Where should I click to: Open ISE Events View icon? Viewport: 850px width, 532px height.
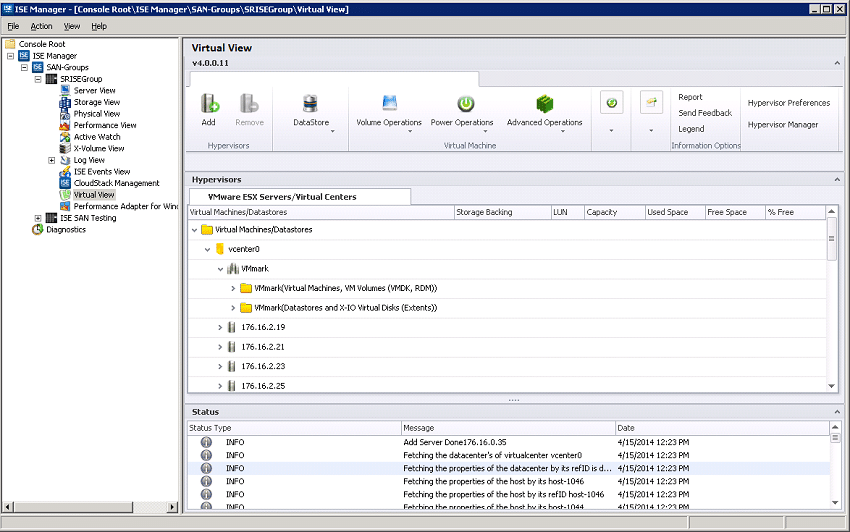(x=65, y=171)
